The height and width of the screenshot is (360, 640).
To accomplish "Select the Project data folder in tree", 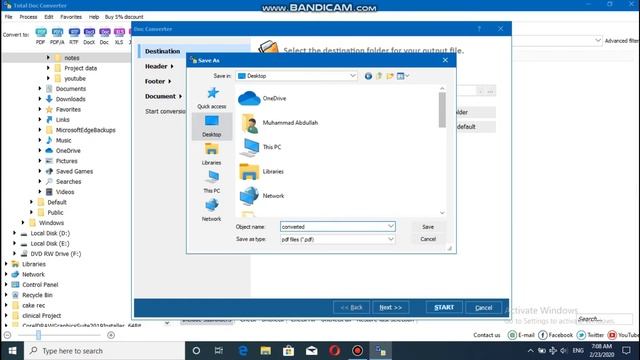I will tap(76, 68).
